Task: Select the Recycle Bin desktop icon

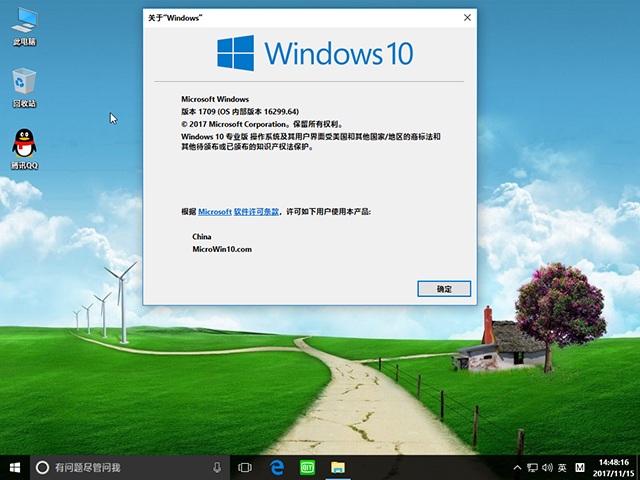Action: (x=24, y=88)
